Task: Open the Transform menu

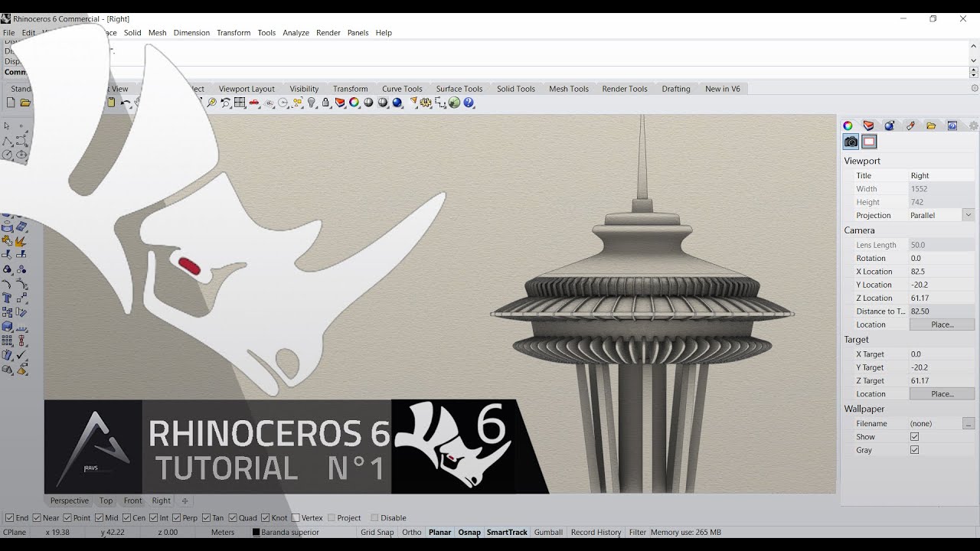Action: 234,33
